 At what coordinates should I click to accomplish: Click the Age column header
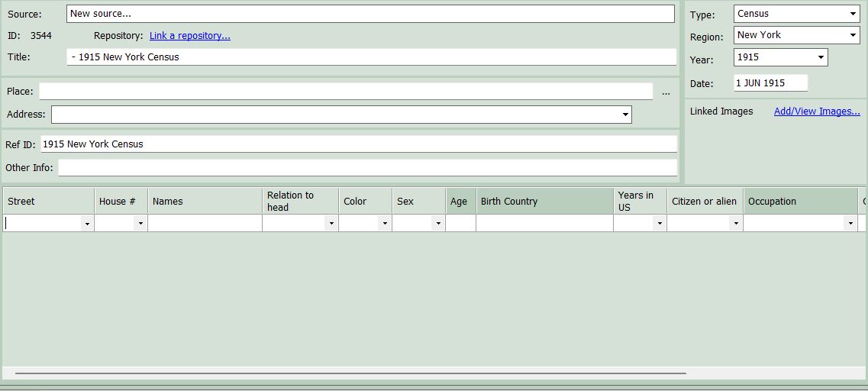click(x=461, y=201)
